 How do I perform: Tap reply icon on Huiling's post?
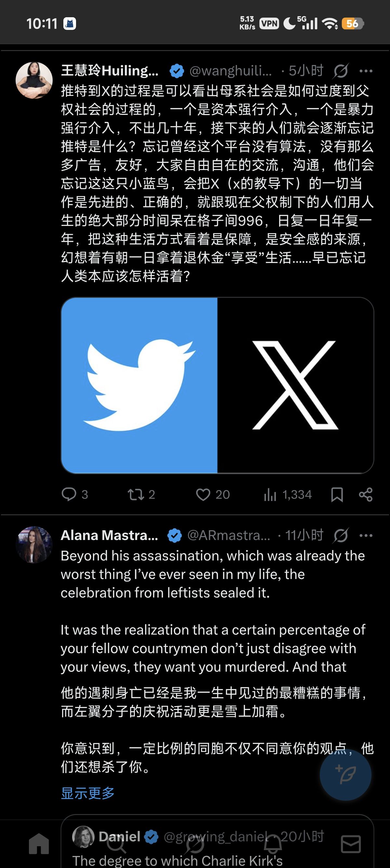point(69,494)
